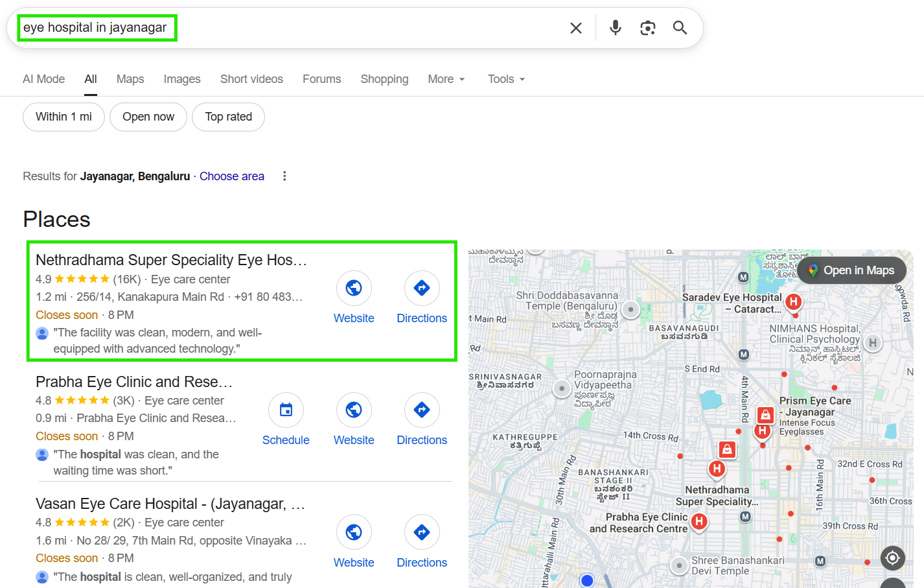This screenshot has height=588, width=924.
Task: Center map on my location
Action: (x=892, y=558)
